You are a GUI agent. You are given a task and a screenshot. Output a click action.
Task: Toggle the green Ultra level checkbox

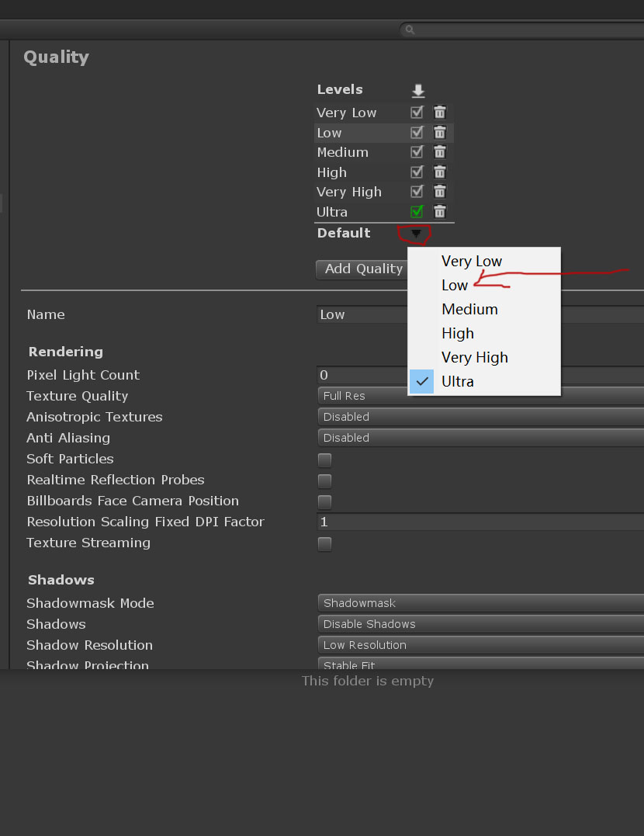[x=417, y=211]
